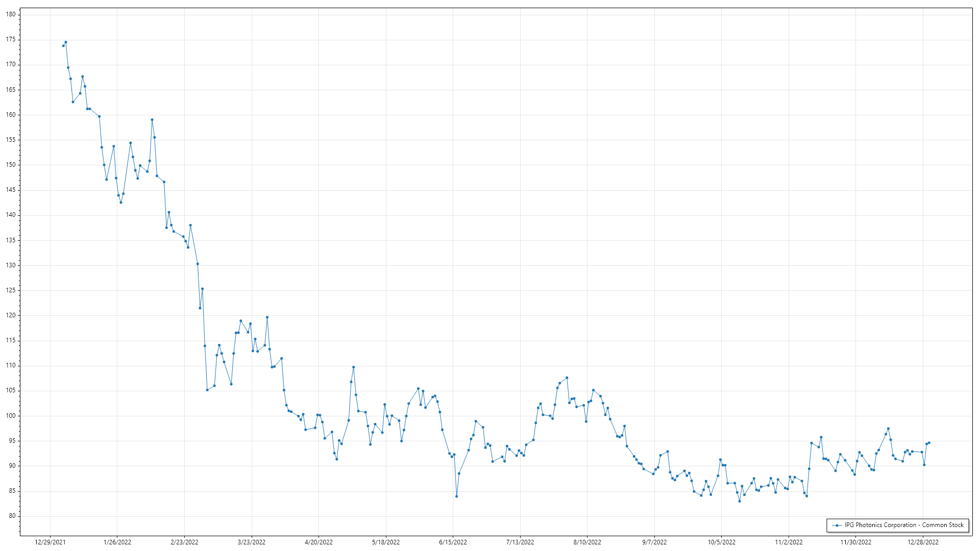Select the 9/7/2022 date label
980x551 pixels.
pos(654,542)
